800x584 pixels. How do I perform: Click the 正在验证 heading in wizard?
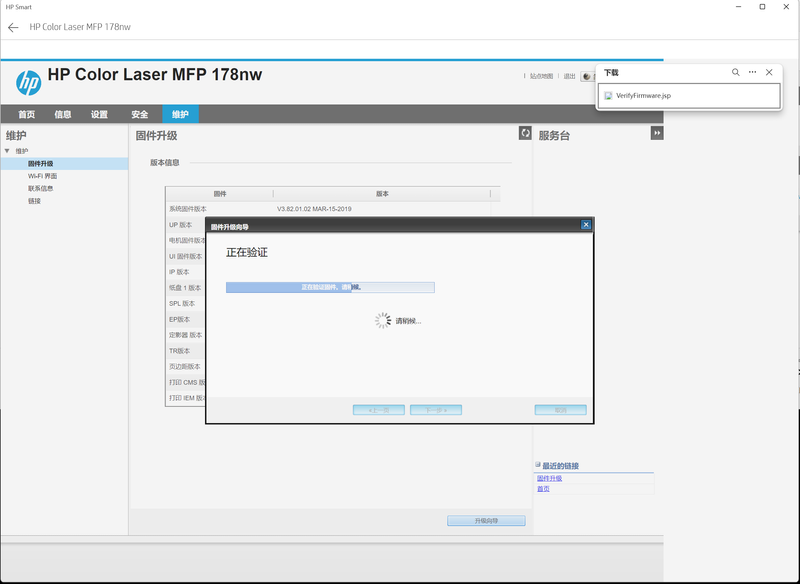tap(247, 252)
